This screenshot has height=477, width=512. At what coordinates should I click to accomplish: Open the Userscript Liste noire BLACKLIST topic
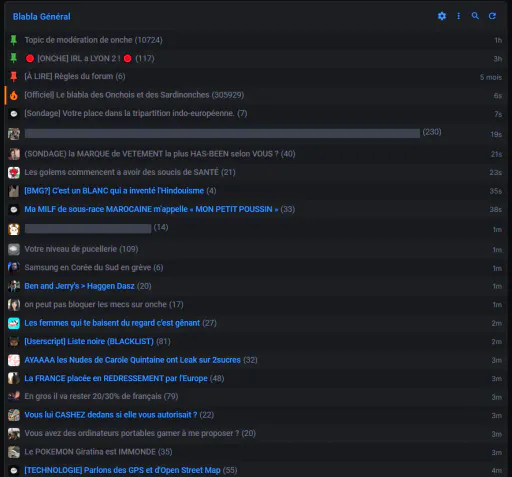(x=89, y=341)
